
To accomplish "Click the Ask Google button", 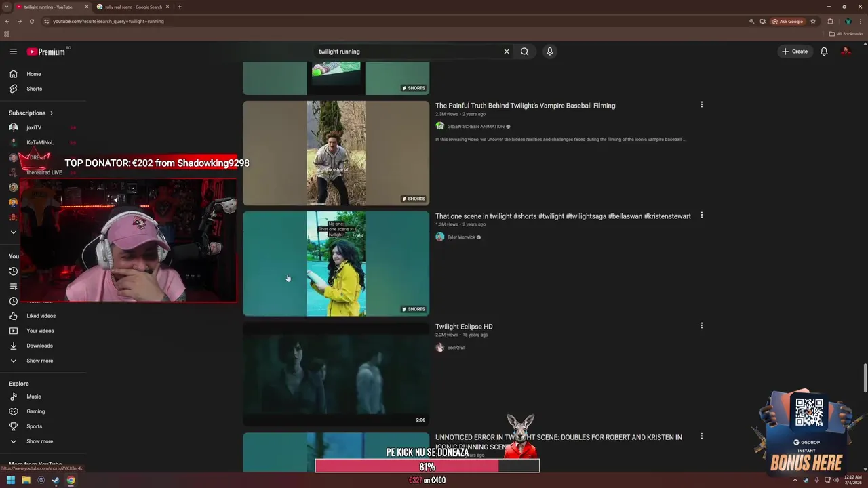I will pos(787,21).
